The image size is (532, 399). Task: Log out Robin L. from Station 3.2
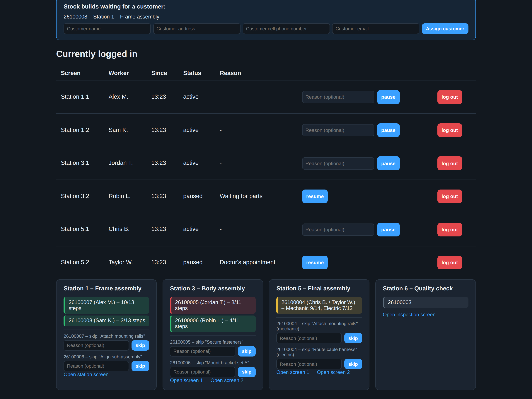[449, 197]
